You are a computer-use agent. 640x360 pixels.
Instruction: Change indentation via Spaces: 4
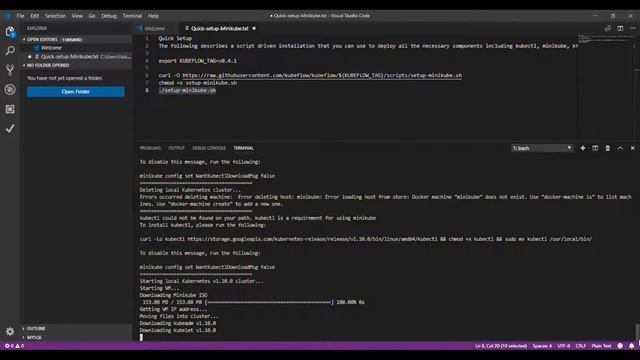point(542,346)
